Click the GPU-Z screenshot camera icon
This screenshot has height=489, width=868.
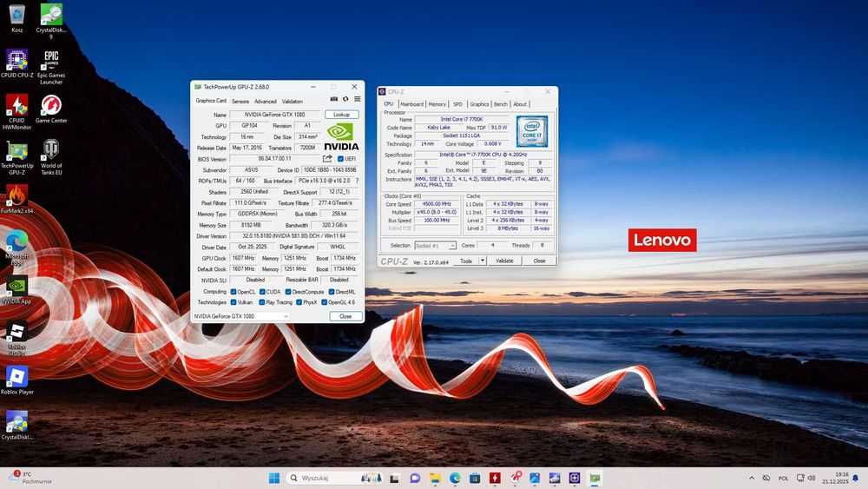click(334, 99)
